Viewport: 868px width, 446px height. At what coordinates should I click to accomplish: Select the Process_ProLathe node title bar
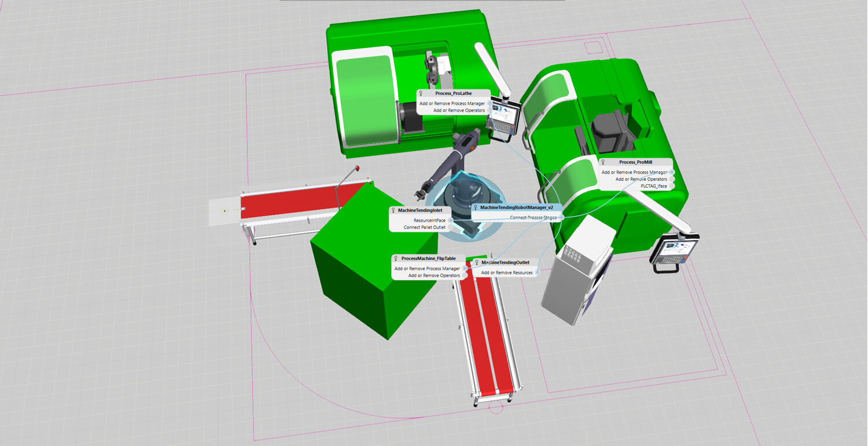[x=453, y=93]
